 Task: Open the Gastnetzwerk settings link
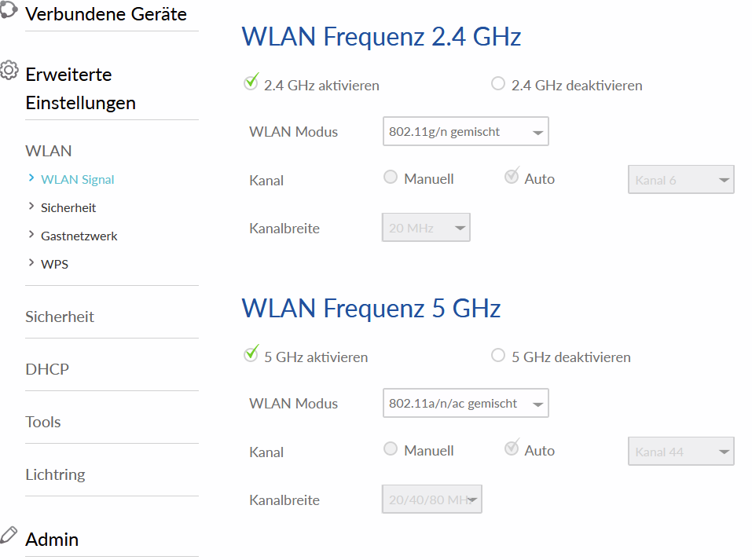point(79,236)
